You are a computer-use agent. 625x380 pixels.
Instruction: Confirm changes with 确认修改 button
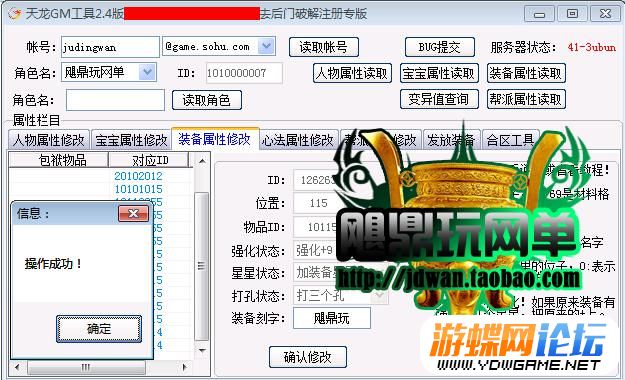point(308,357)
